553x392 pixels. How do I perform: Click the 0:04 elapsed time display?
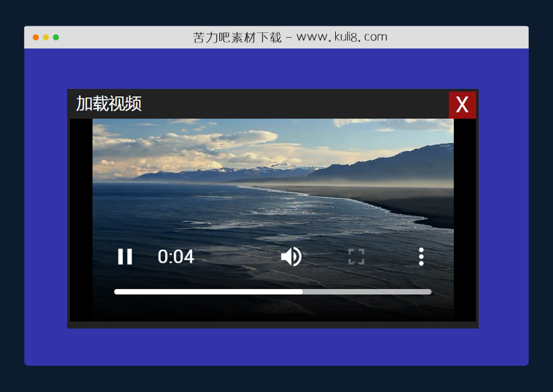coord(176,257)
